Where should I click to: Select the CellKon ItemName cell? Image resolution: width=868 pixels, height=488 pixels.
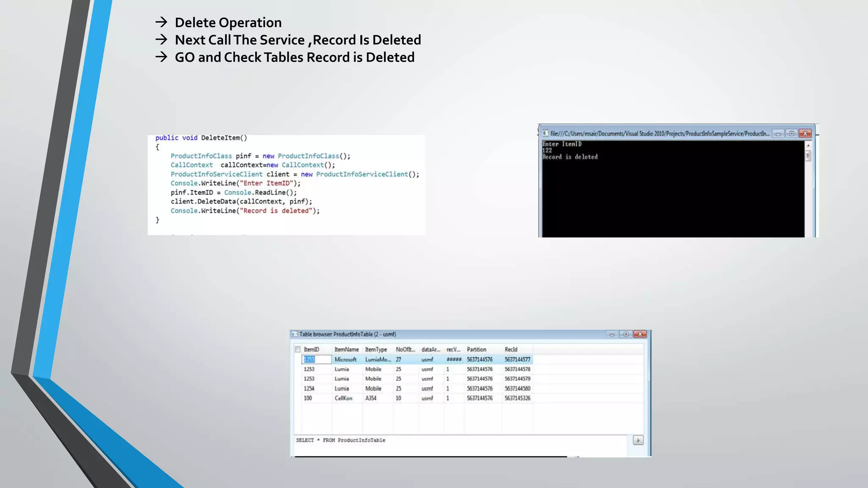click(x=343, y=398)
